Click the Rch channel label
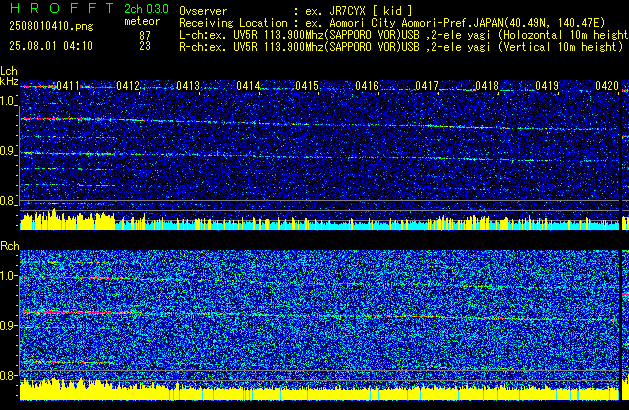This screenshot has height=410, width=629. tap(10, 246)
